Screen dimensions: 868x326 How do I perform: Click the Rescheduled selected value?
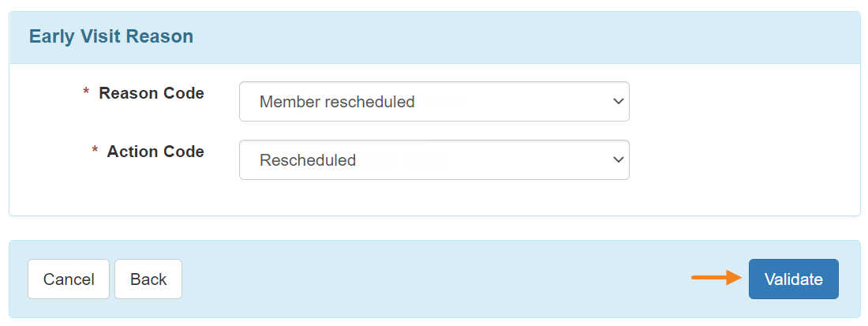coord(308,160)
